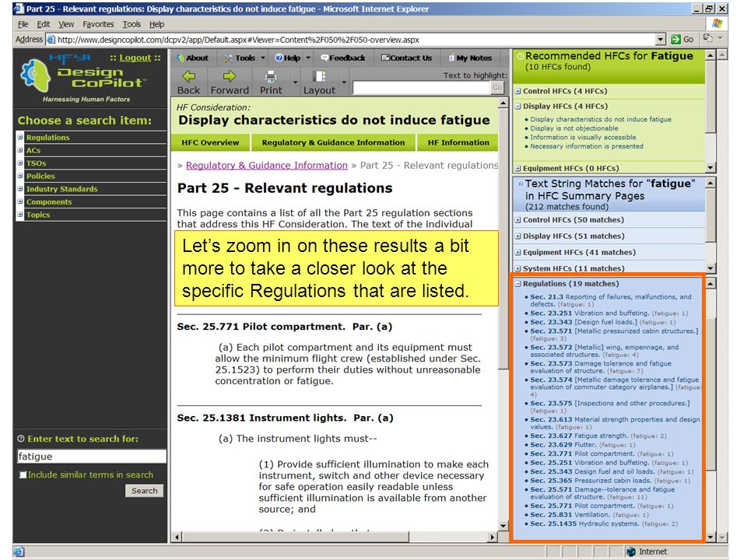Viewport: 747px width, 560px height.
Task: Open Display characteristics do not induce fatigue item
Action: coord(600,120)
